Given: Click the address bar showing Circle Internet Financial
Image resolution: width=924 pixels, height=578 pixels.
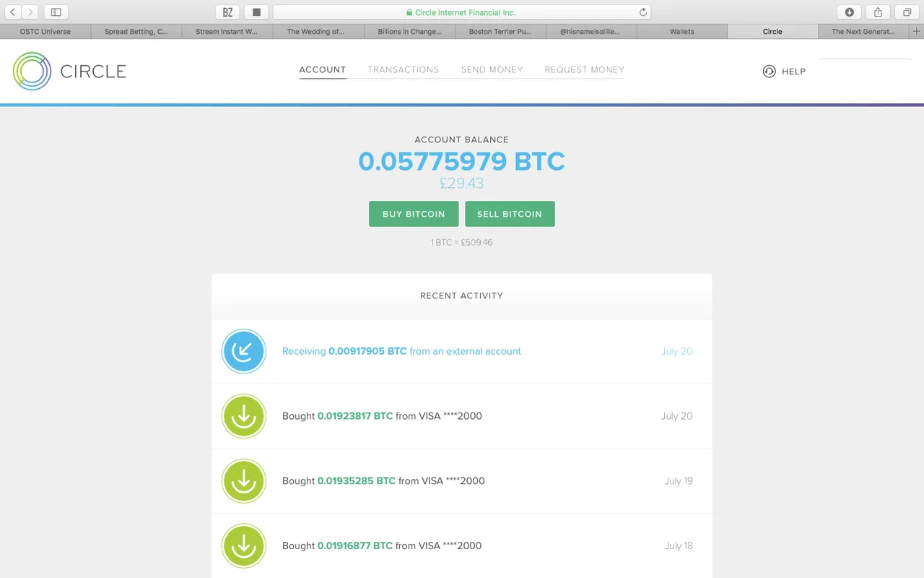Looking at the screenshot, I should 462,12.
